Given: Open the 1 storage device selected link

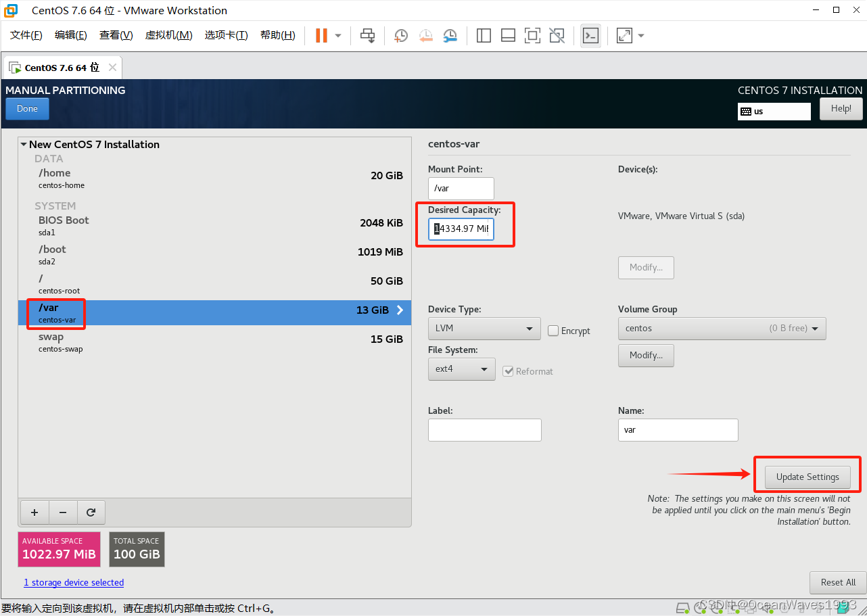Looking at the screenshot, I should tap(74, 582).
